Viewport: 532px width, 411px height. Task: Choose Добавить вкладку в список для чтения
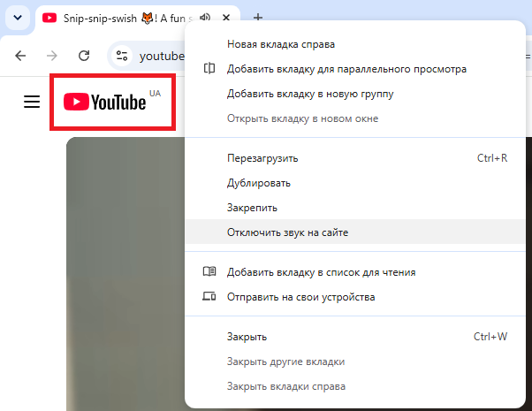tap(355, 272)
